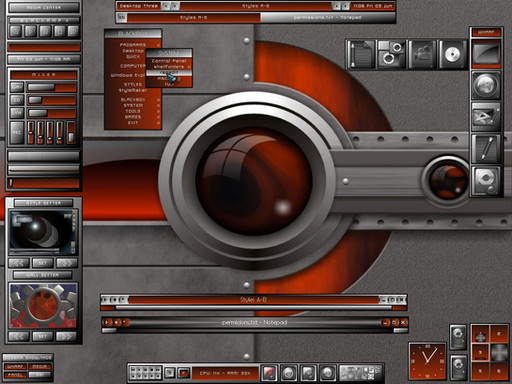Open the CD disc icon

(x=452, y=54)
